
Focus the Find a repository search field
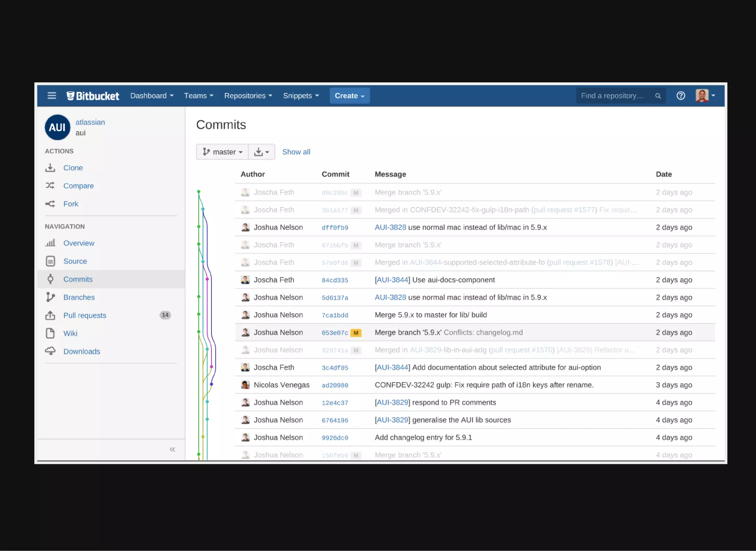pyautogui.click(x=612, y=96)
